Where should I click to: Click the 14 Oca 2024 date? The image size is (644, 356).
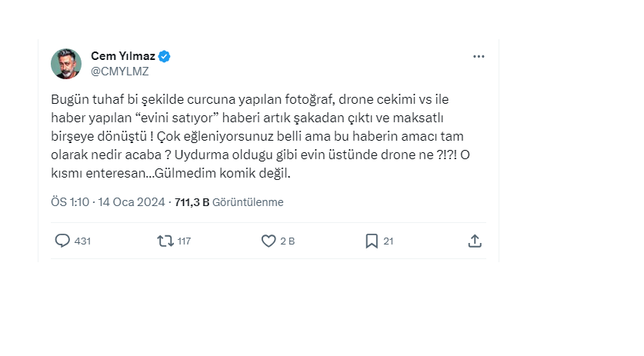click(x=133, y=202)
